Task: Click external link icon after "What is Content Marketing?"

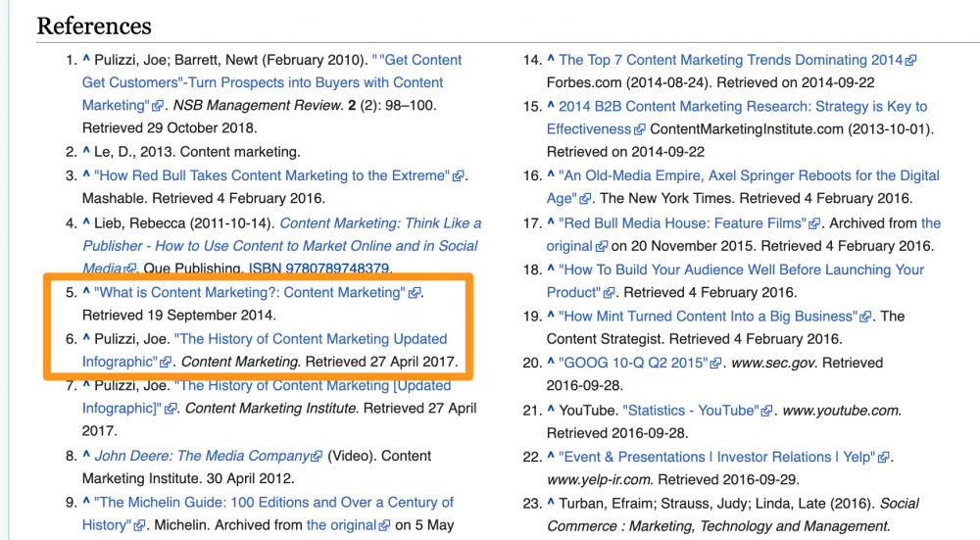Action: 415,293
